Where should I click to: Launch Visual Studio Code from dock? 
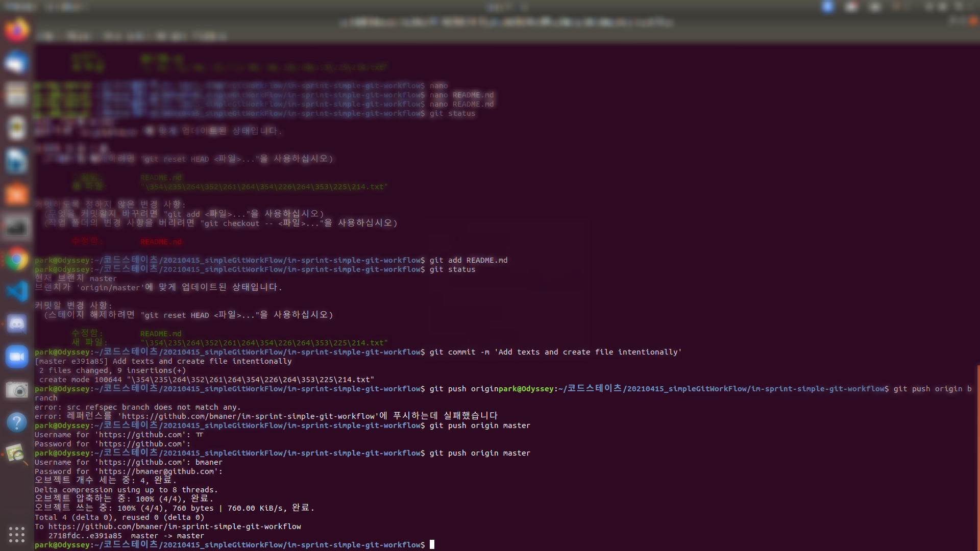tap(17, 291)
